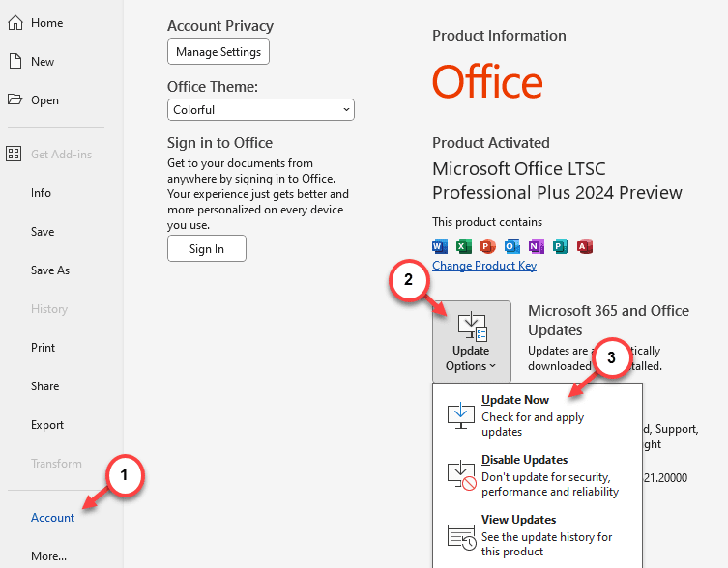This screenshot has width=728, height=568.
Task: Click the 'This product contains' label
Action: coord(487,222)
